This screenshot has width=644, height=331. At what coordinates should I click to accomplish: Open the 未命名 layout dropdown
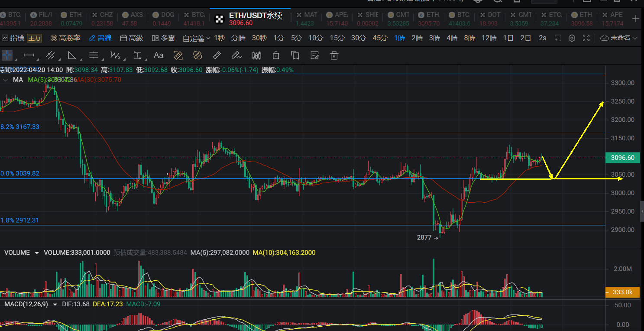619,38
